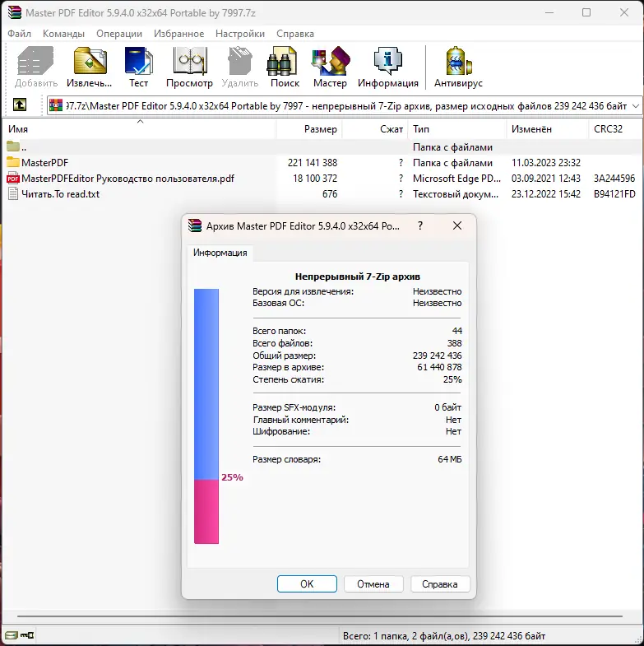Click the size value 18 100 372
644x646 pixels.
pos(314,179)
